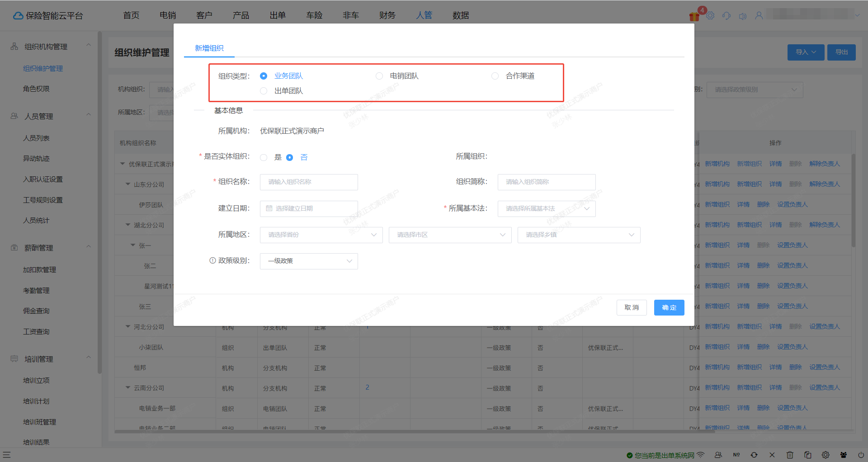Open the 建立日期 date picker field
Image resolution: width=868 pixels, height=462 pixels.
[x=309, y=208]
